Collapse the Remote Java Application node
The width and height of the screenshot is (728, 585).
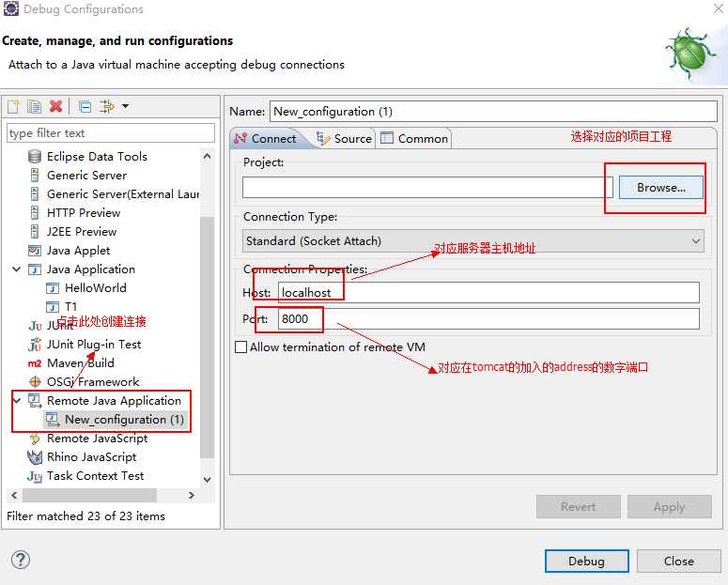17,401
